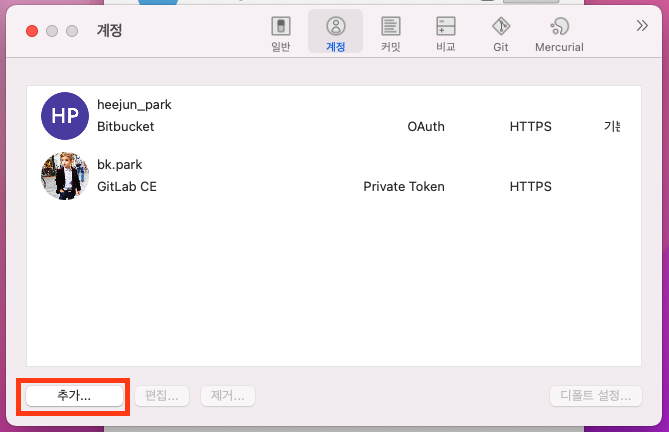Expand the toolbar overflow chevron
The image size is (669, 432).
[x=642, y=26]
